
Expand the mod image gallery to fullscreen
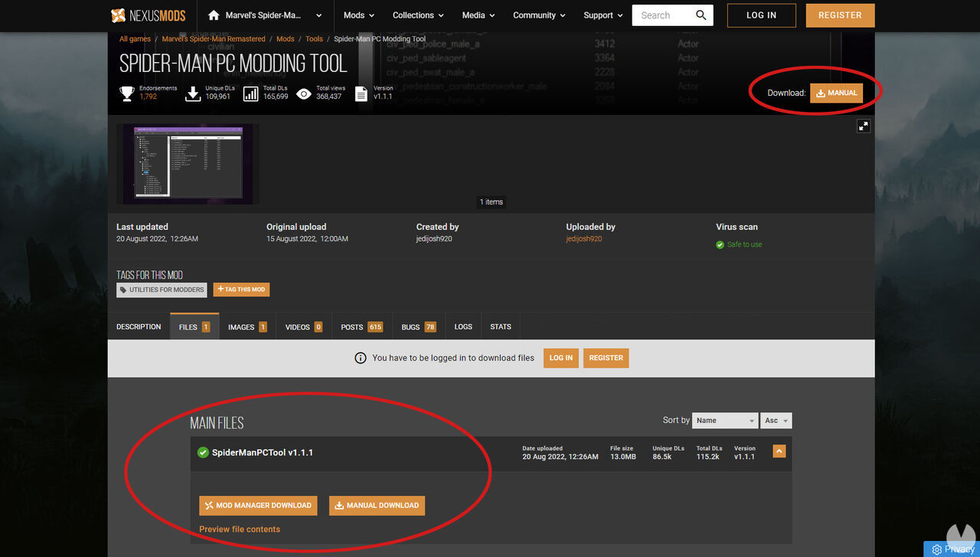tap(863, 126)
